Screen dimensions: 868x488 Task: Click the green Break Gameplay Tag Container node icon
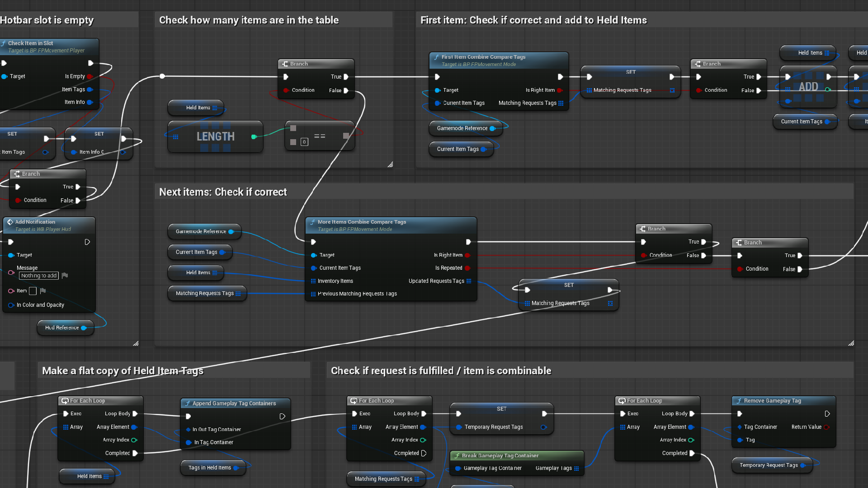457,455
